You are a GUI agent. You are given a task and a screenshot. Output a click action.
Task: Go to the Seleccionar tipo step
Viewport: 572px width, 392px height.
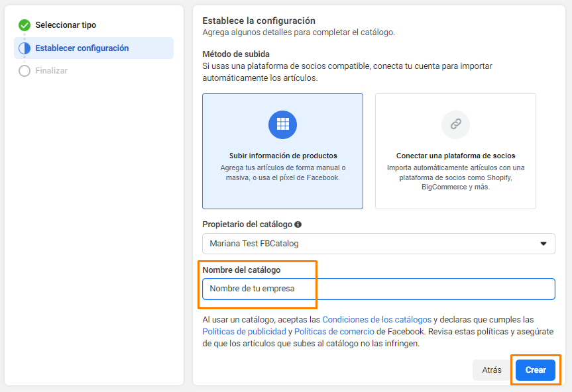pos(66,25)
